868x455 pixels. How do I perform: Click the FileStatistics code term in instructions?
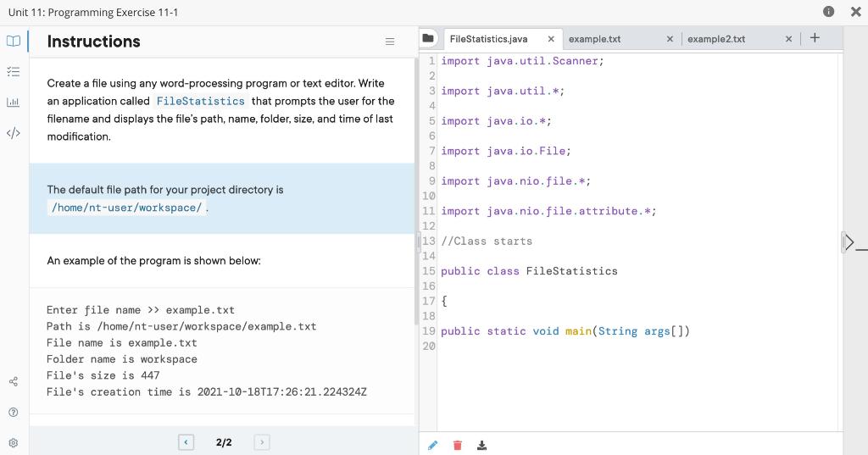click(x=200, y=102)
